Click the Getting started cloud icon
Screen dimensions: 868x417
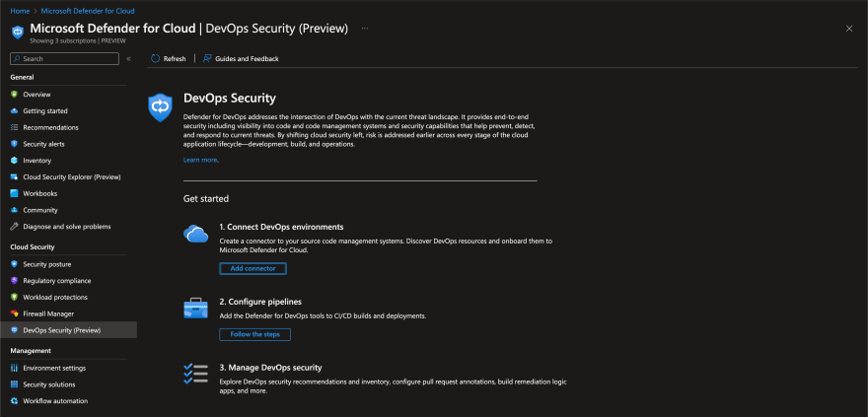15,111
